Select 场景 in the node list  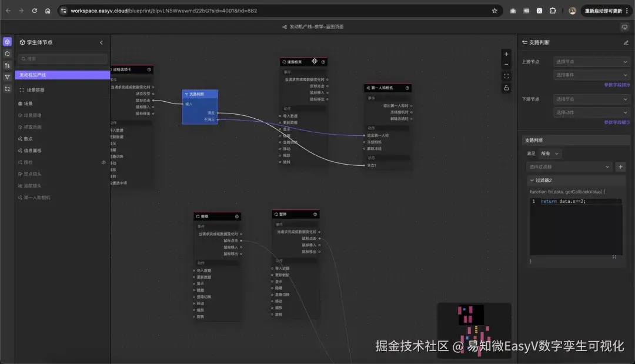point(28,103)
